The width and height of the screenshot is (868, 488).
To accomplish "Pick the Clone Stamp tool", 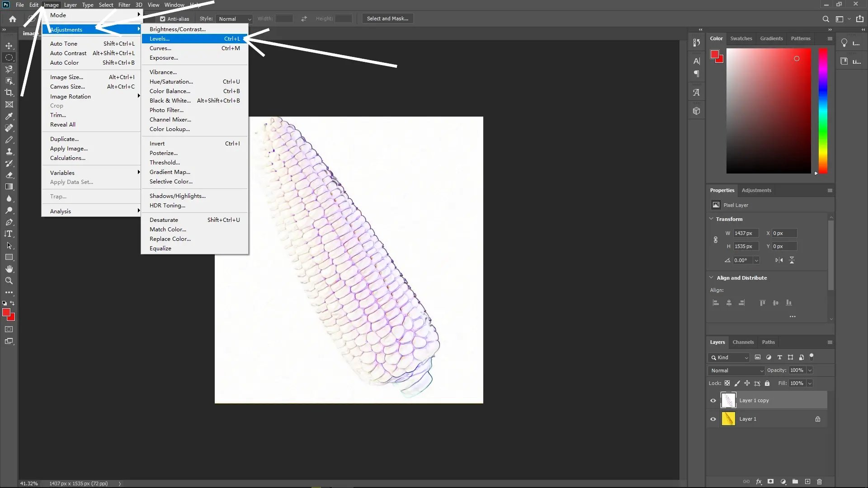I will pos(9,151).
